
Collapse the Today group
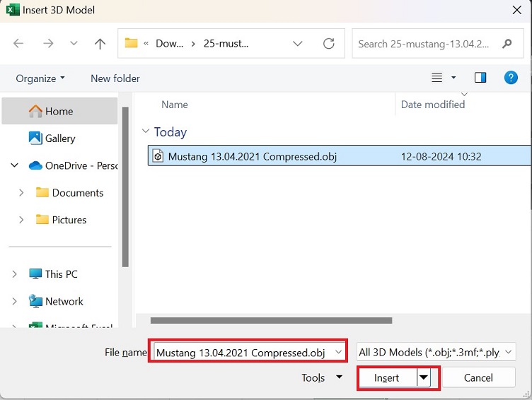point(146,131)
